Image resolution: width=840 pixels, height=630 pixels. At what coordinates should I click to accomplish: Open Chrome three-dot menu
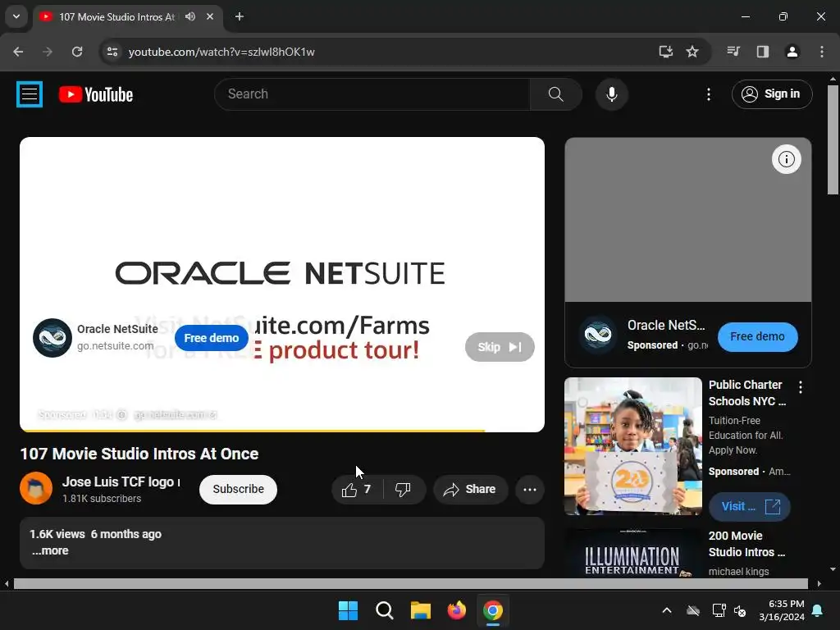tap(821, 52)
